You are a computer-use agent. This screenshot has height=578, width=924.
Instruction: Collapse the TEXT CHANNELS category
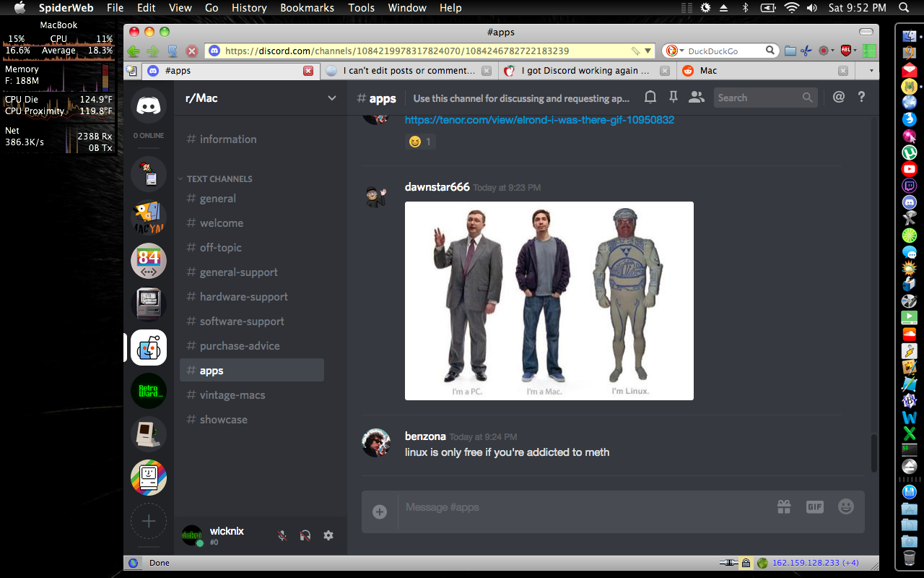(216, 178)
